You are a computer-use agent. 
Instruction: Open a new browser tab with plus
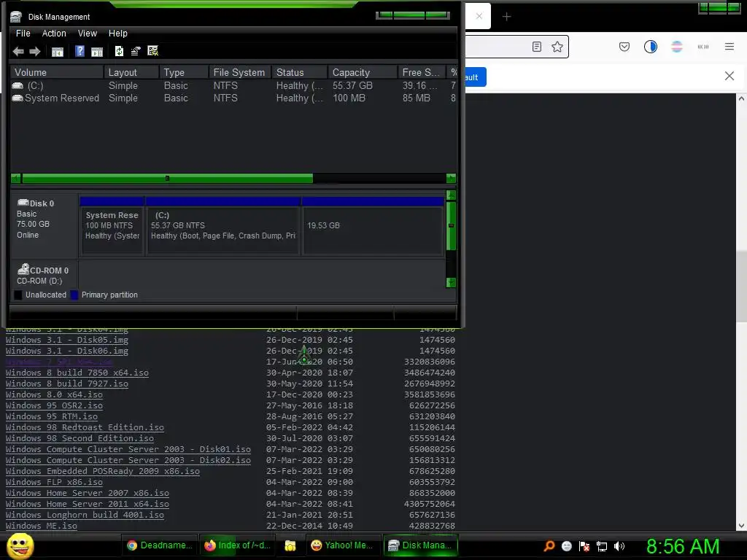pos(506,17)
